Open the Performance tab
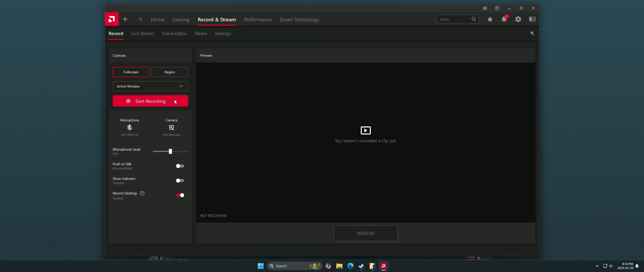 pyautogui.click(x=258, y=19)
